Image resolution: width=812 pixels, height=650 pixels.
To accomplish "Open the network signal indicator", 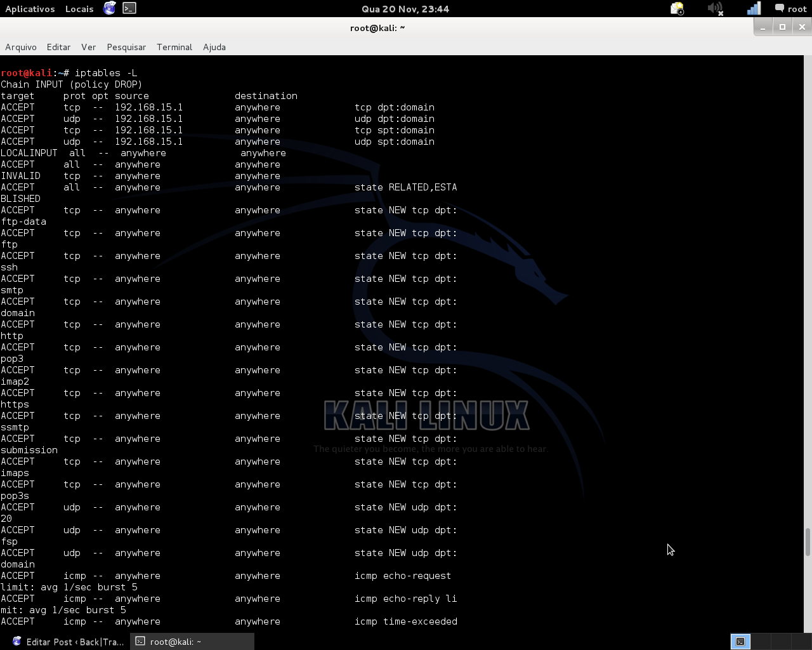I will click(754, 9).
